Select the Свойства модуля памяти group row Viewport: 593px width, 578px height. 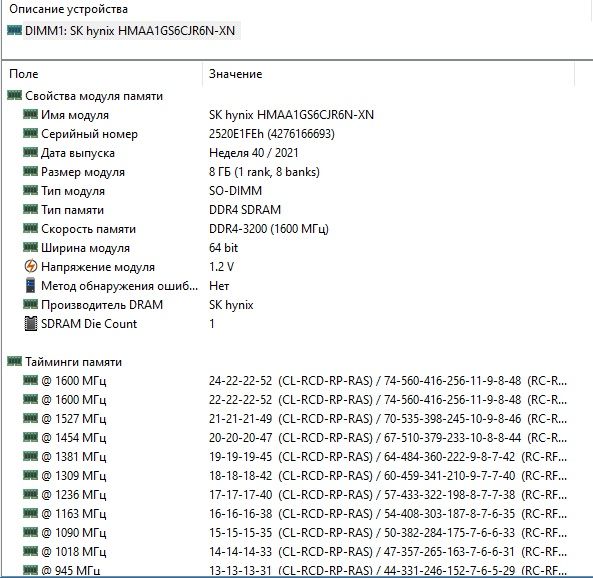pos(94,96)
